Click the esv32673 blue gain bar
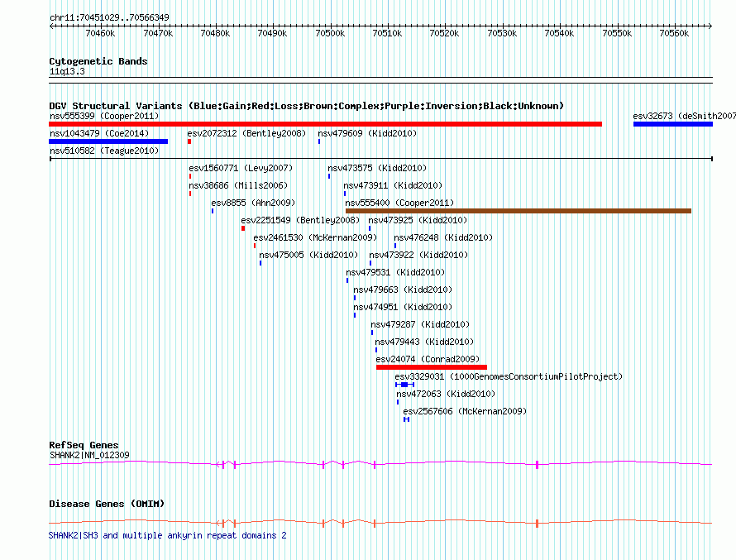Viewport: 736px width, 560px height. pos(673,124)
